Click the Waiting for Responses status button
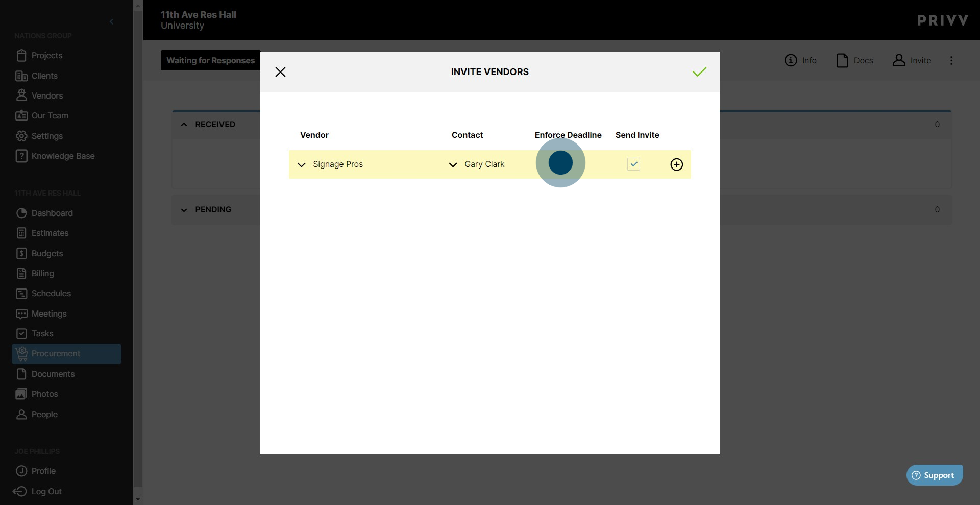The height and width of the screenshot is (505, 980). [x=210, y=60]
